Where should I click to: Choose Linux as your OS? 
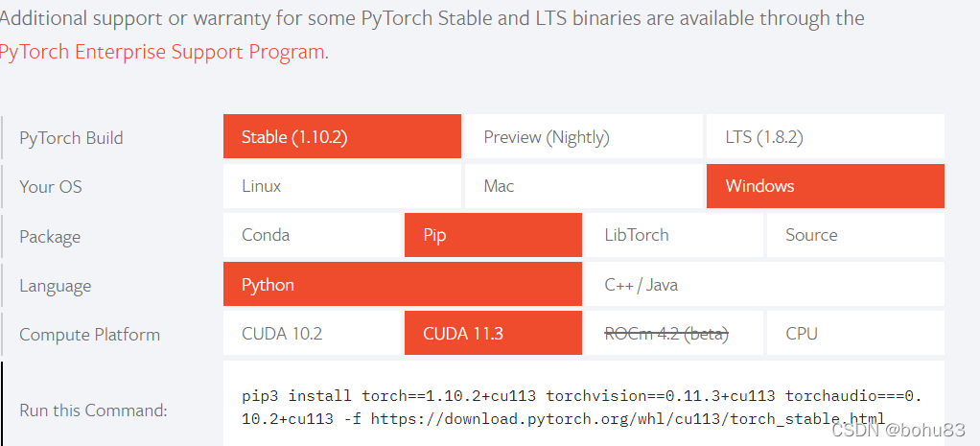(341, 186)
